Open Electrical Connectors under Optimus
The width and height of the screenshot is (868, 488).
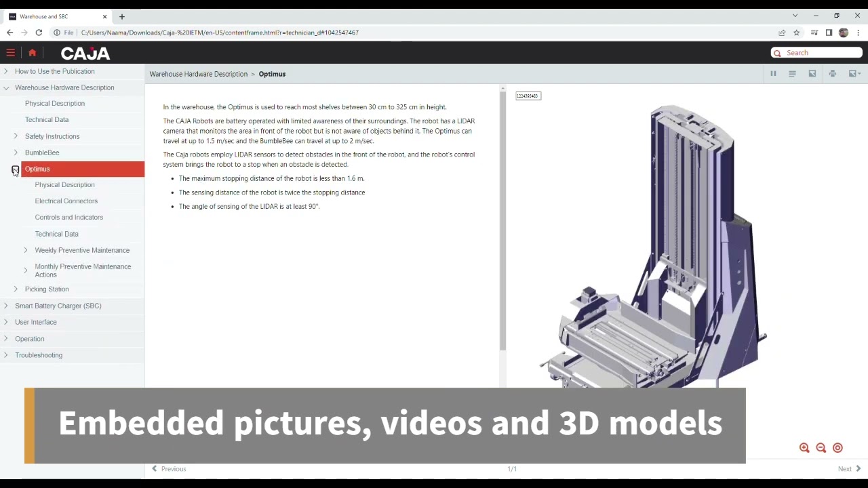point(66,201)
